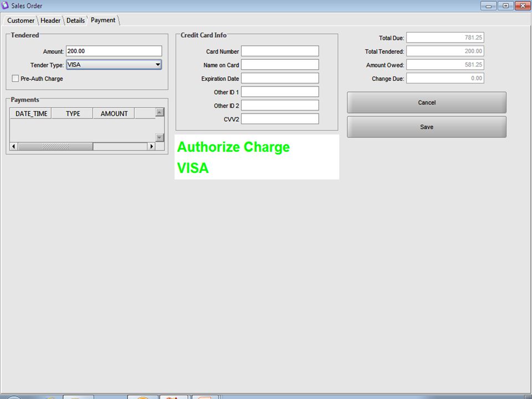The width and height of the screenshot is (532, 399).
Task: Click Payments horizontal scroll left arrow
Action: (13, 146)
